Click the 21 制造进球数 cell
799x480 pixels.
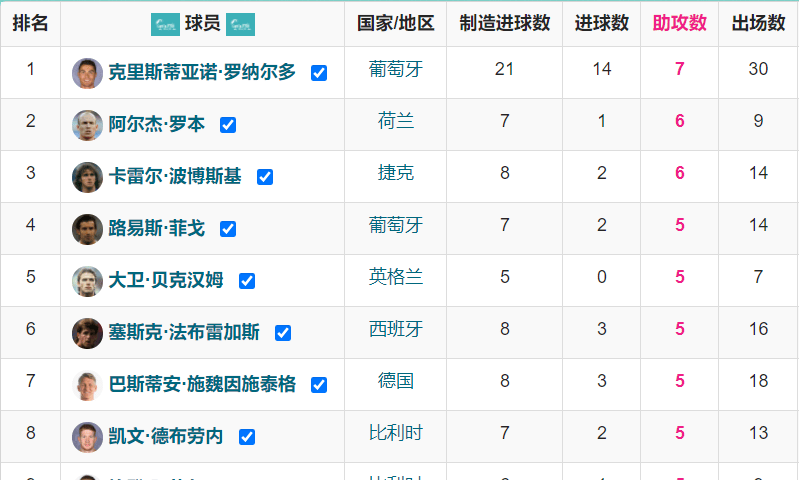[x=504, y=69]
